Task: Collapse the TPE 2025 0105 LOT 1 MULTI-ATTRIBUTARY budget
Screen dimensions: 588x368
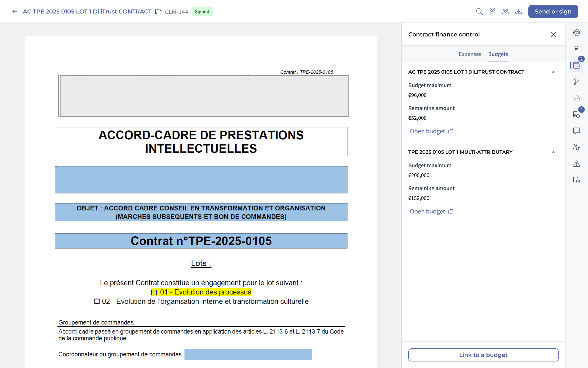Action: 553,152
